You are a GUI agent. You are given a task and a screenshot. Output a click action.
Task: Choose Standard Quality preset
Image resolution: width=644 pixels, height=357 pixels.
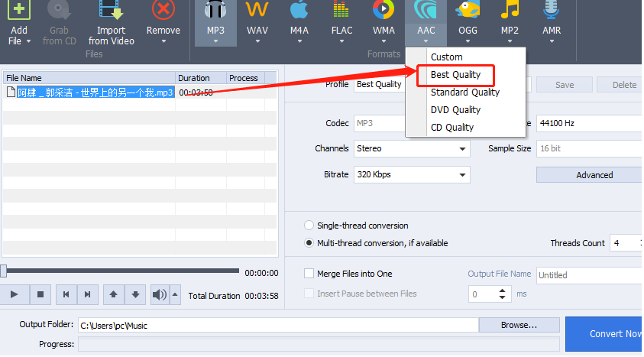[465, 92]
